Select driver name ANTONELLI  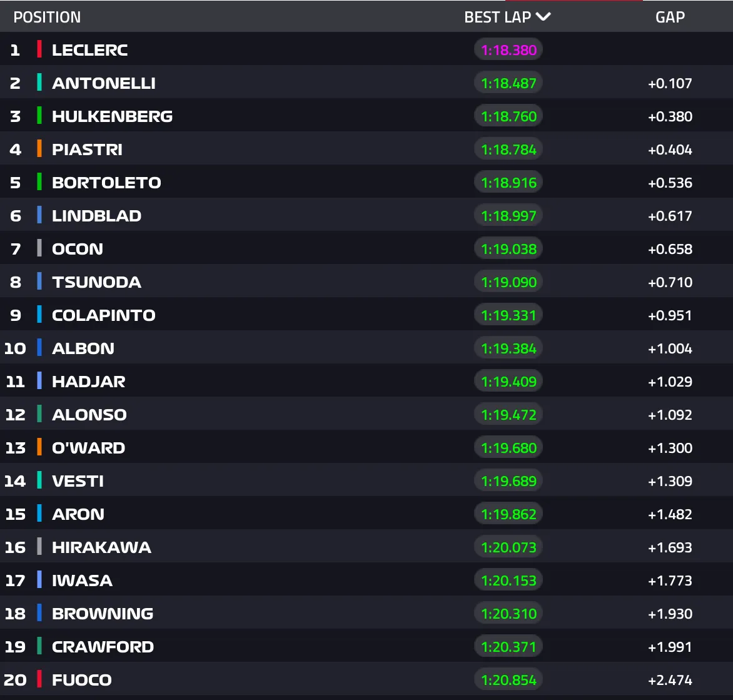(104, 83)
